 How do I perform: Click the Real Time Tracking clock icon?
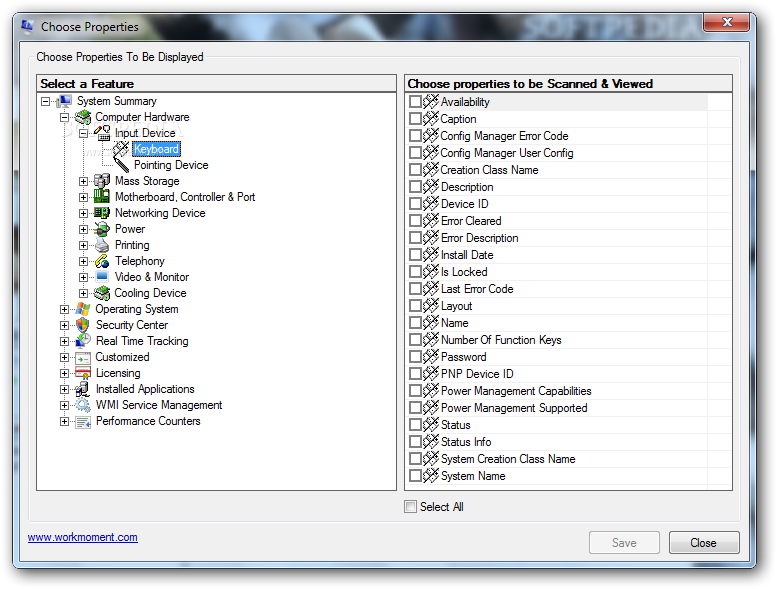point(83,341)
